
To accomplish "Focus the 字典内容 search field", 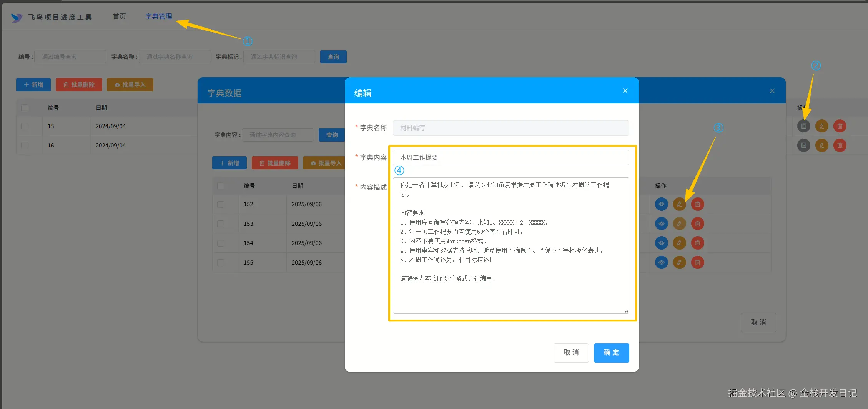I will point(278,135).
